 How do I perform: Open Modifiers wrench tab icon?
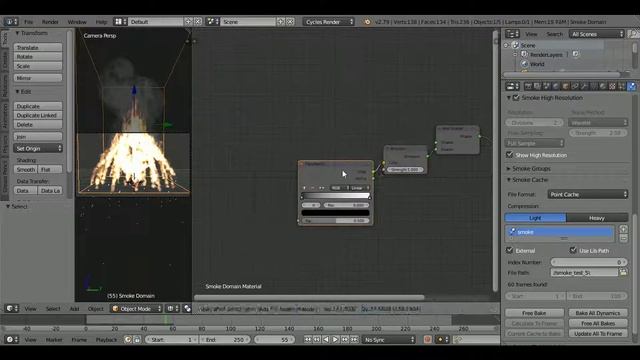(x=584, y=86)
